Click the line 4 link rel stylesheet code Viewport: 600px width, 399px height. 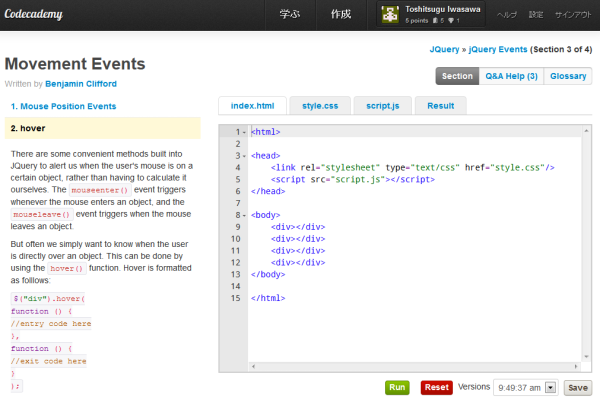(x=412, y=168)
